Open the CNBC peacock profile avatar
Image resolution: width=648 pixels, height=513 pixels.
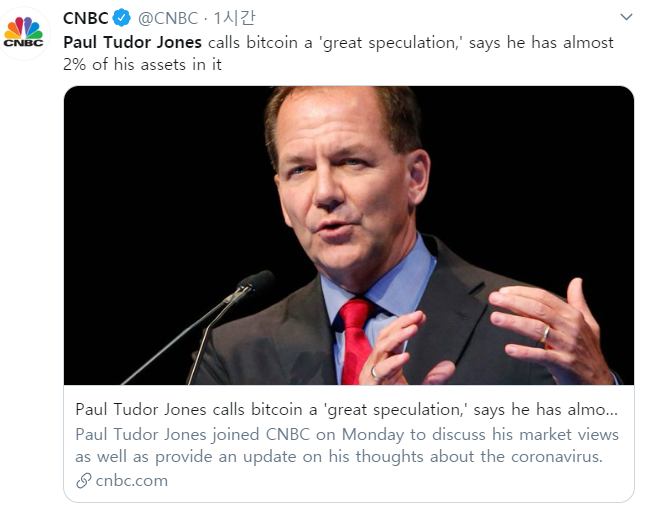[x=24, y=32]
